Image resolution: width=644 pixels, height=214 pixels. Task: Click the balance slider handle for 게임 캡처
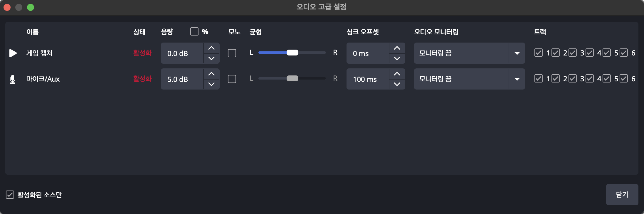(x=292, y=53)
